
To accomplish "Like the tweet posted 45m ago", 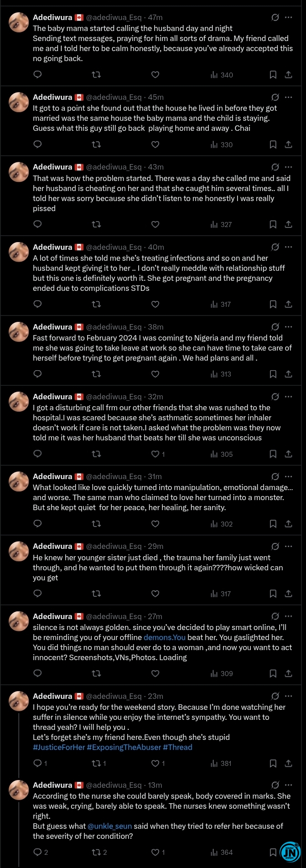I will point(155,145).
